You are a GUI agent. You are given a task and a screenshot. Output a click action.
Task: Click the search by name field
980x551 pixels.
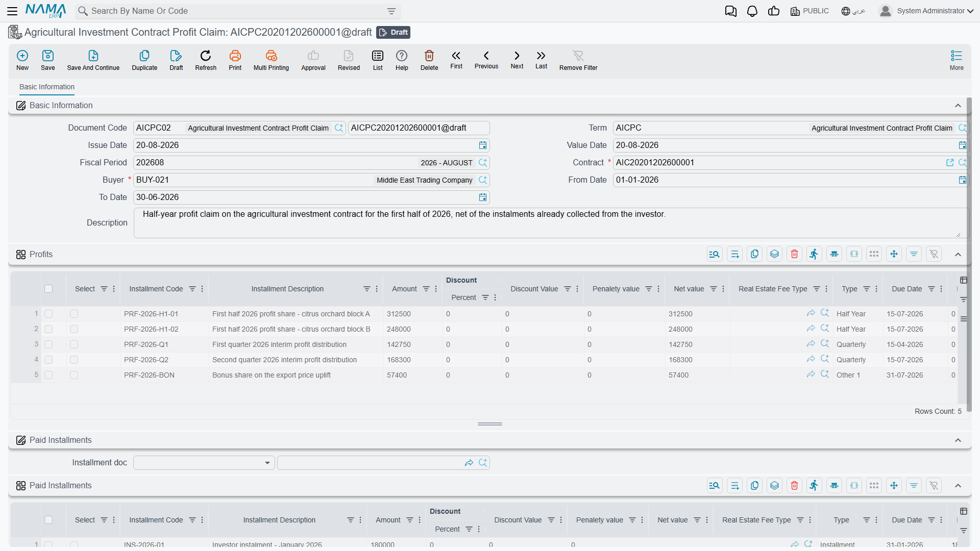(x=237, y=11)
